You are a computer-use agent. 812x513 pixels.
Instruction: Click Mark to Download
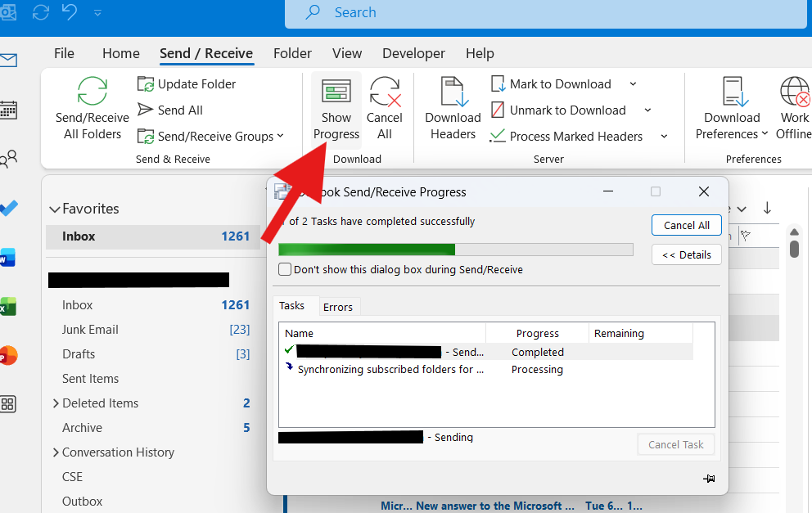coord(551,83)
